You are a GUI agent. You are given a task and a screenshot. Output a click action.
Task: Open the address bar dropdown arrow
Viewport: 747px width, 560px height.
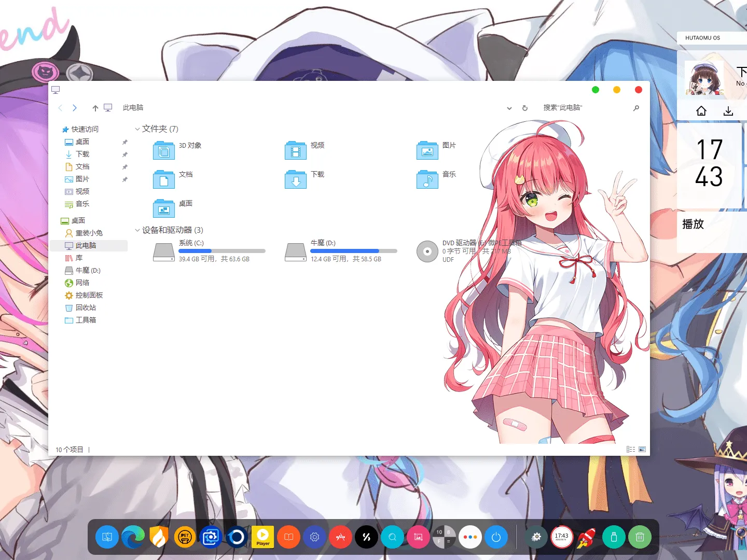[x=509, y=108]
